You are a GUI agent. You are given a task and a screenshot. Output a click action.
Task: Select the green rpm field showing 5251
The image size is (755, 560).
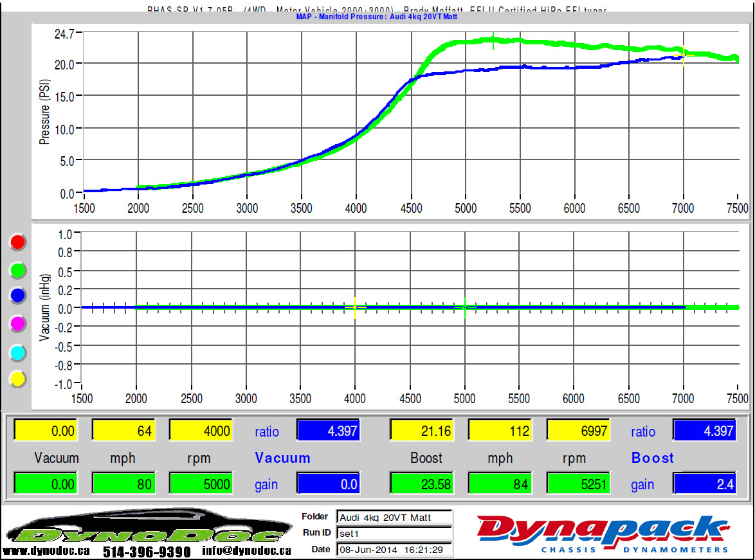578,484
